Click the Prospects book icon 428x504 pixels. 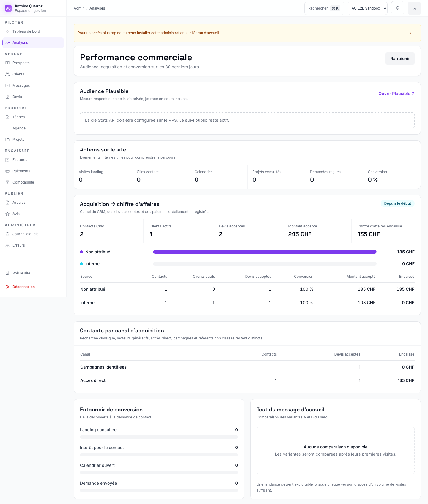pos(7,63)
